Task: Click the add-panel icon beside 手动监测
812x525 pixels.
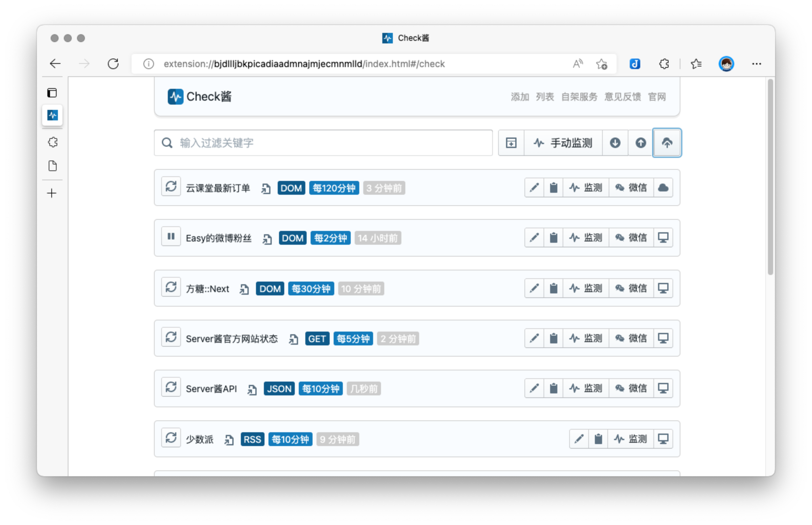Action: pos(511,143)
